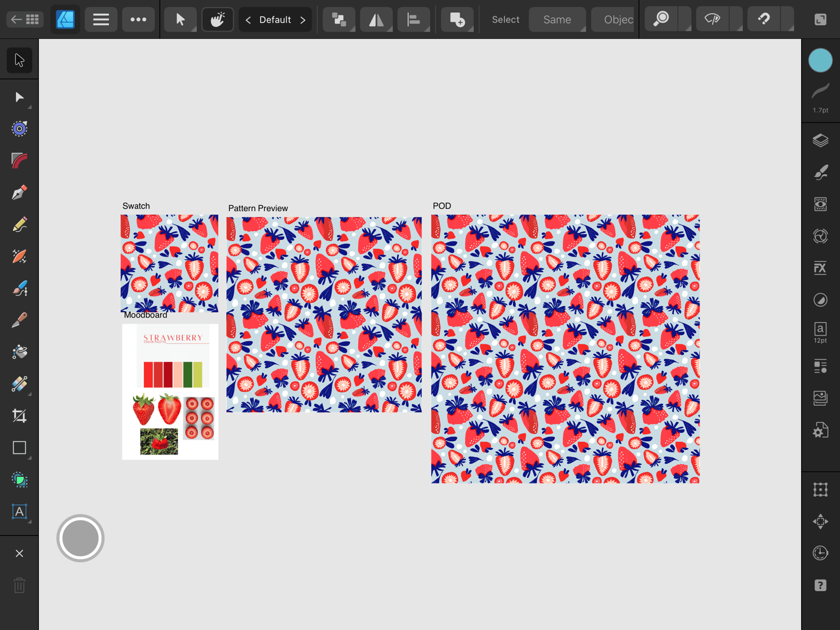Viewport: 840px width, 630px height.
Task: Open the 1.7pt stroke width panel
Action: point(820,98)
